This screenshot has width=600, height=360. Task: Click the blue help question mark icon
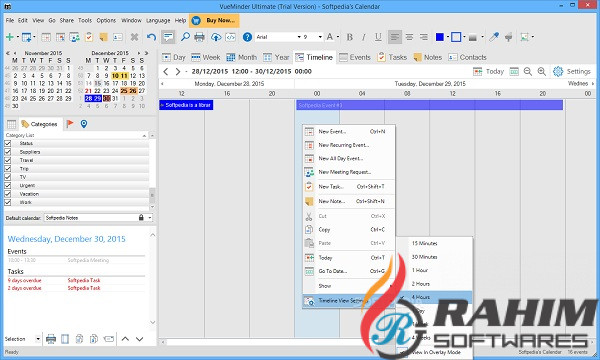(247, 37)
